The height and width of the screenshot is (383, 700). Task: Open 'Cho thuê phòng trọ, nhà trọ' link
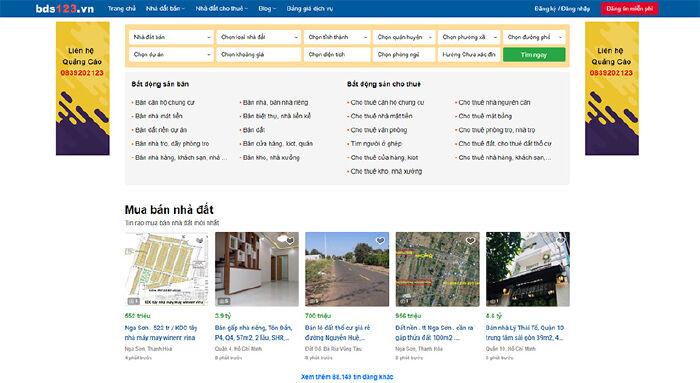496,130
